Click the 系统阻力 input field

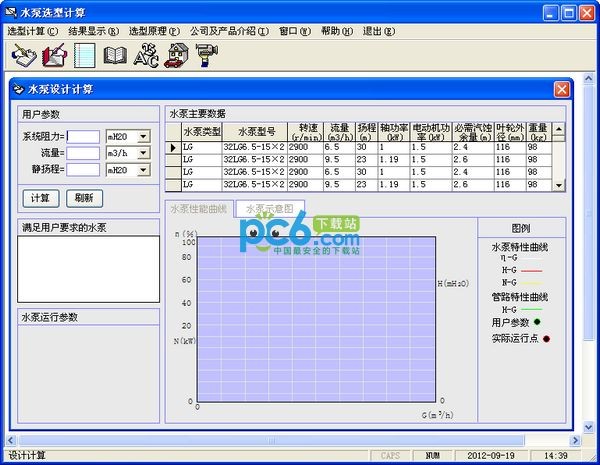[x=83, y=137]
